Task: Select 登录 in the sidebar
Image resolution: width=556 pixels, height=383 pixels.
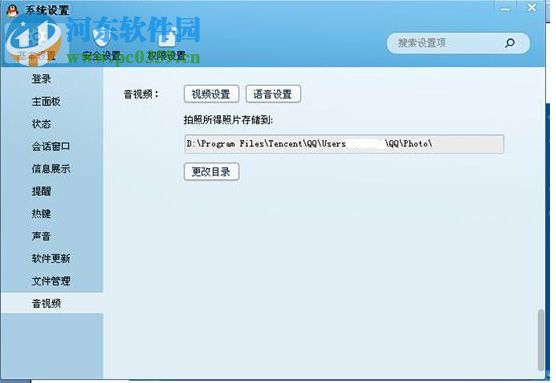Action: point(41,79)
